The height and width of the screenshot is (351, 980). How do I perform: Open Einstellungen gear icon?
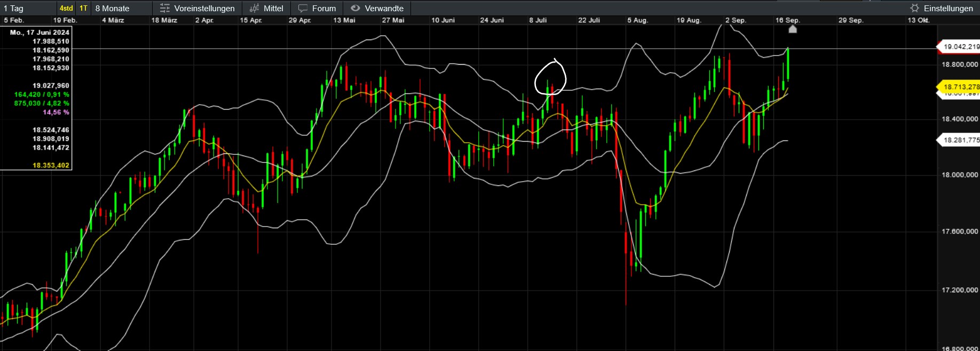click(x=915, y=8)
